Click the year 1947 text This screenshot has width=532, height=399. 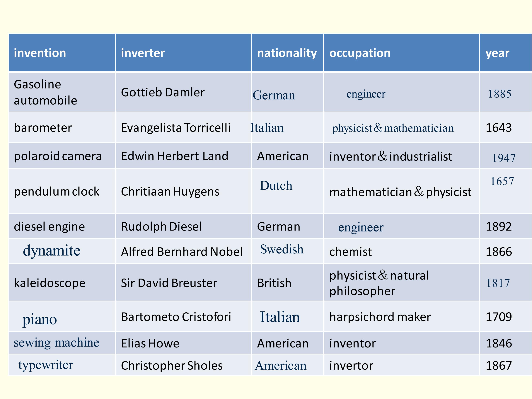[x=504, y=158]
